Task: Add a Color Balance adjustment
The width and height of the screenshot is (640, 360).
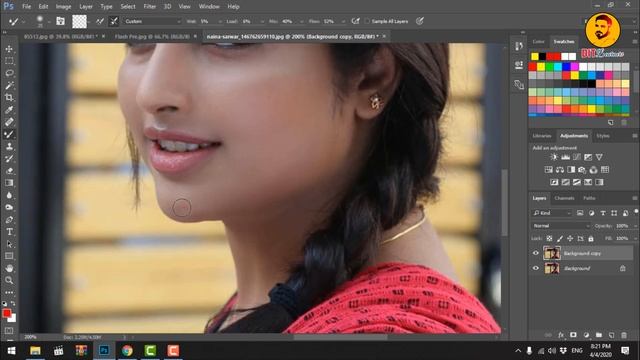Action: 560,170
